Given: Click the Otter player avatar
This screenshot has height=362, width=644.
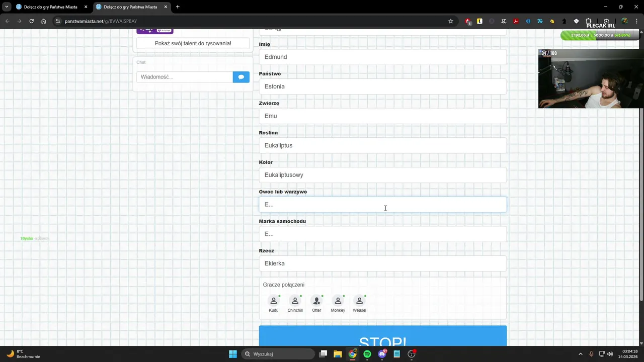Looking at the screenshot, I should [316, 301].
